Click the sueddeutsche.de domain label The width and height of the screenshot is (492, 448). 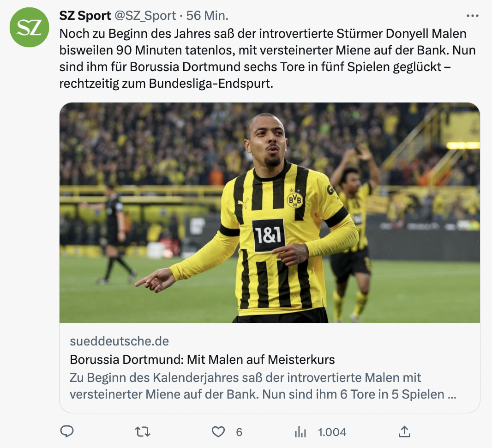tap(119, 341)
